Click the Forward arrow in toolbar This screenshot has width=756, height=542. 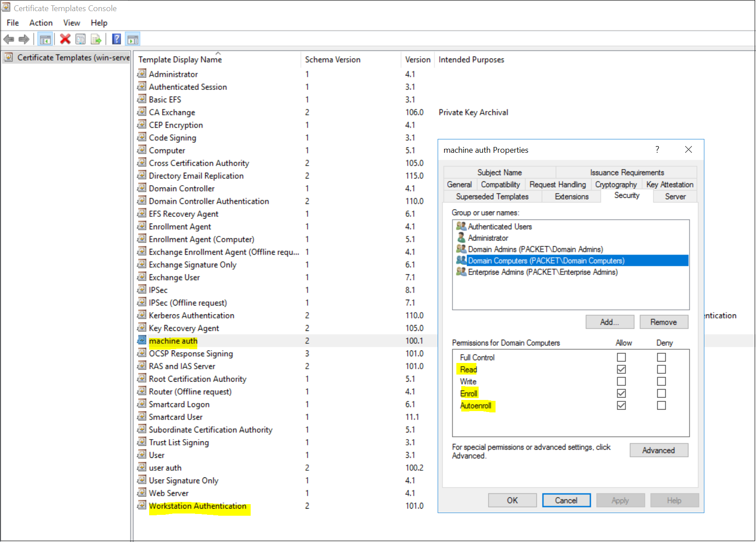click(24, 39)
